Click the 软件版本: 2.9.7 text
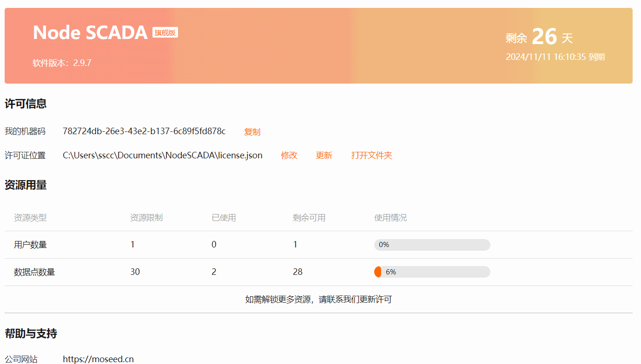This screenshot has height=364, width=641. pyautogui.click(x=62, y=63)
